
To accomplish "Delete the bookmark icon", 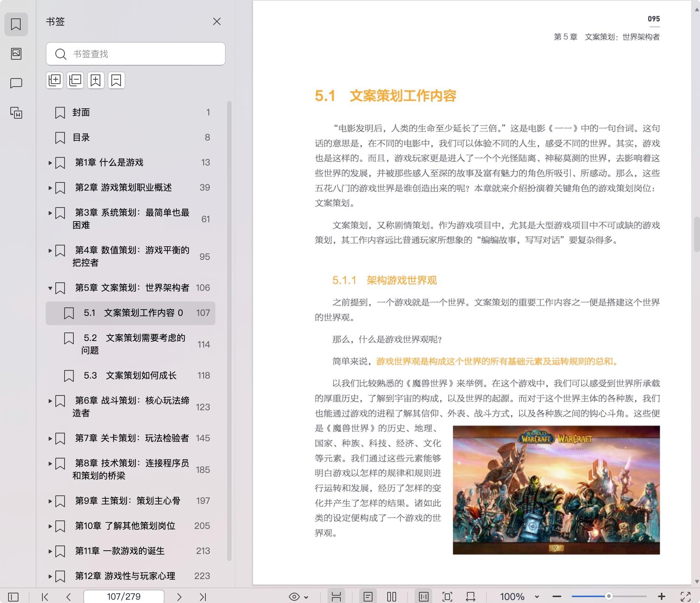I will point(117,80).
